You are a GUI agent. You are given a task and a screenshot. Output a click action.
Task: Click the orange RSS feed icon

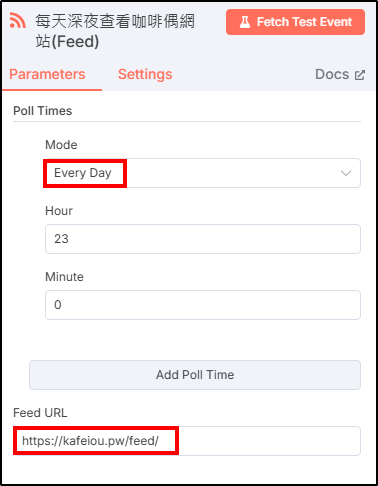coord(17,20)
